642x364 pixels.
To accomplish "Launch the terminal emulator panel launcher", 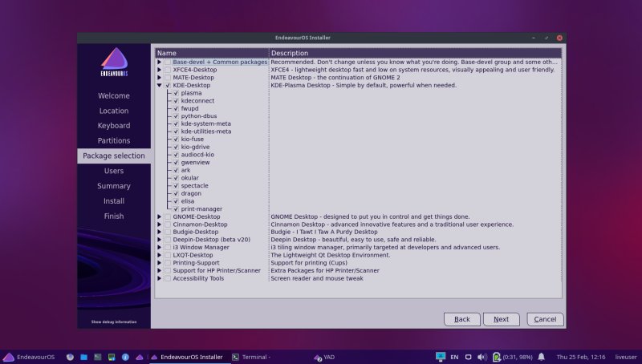I will (97, 357).
